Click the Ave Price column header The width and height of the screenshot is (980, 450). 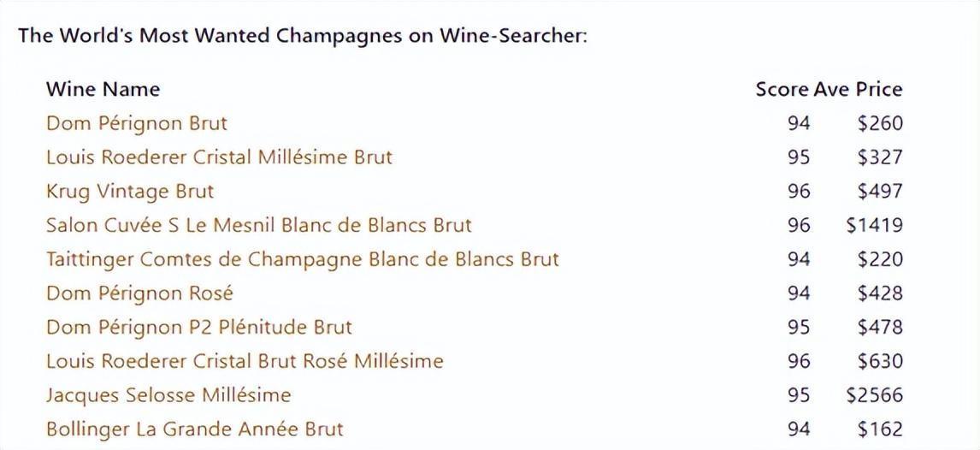(x=858, y=89)
